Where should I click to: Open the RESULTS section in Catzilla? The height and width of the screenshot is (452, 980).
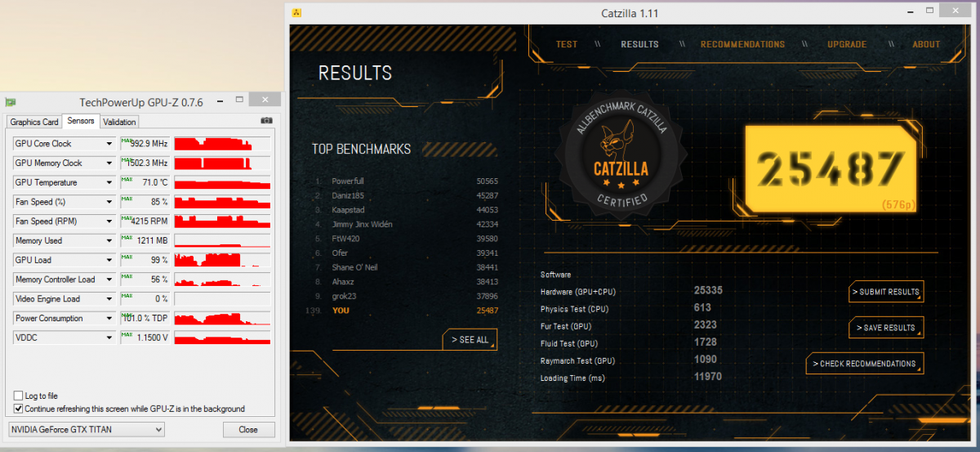click(639, 44)
